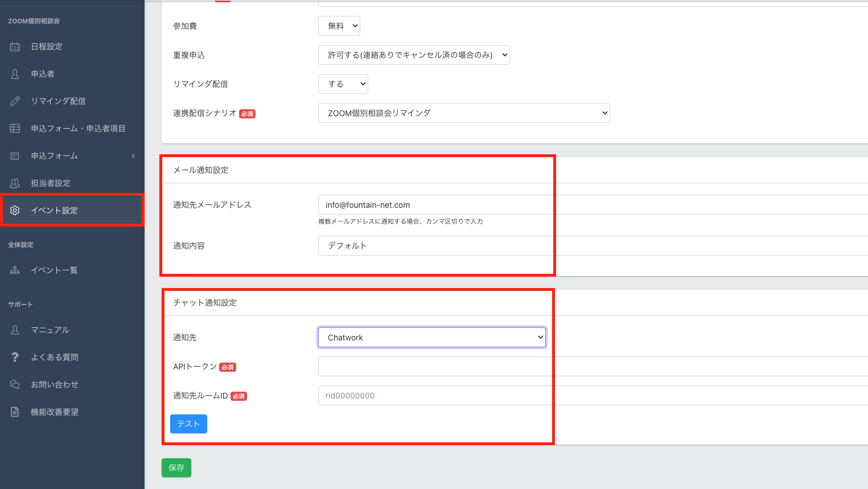The height and width of the screenshot is (489, 868).
Task: Click the document icon for 機能改善要望
Action: point(15,412)
